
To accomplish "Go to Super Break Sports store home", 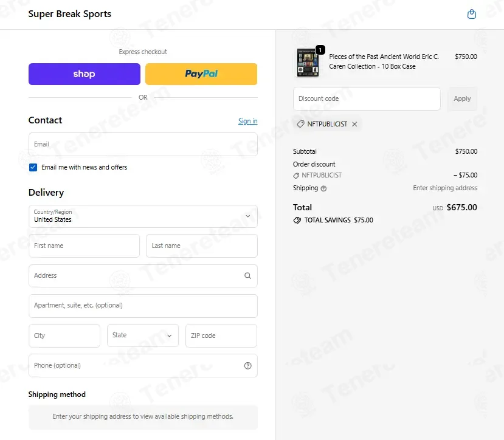I will (70, 14).
